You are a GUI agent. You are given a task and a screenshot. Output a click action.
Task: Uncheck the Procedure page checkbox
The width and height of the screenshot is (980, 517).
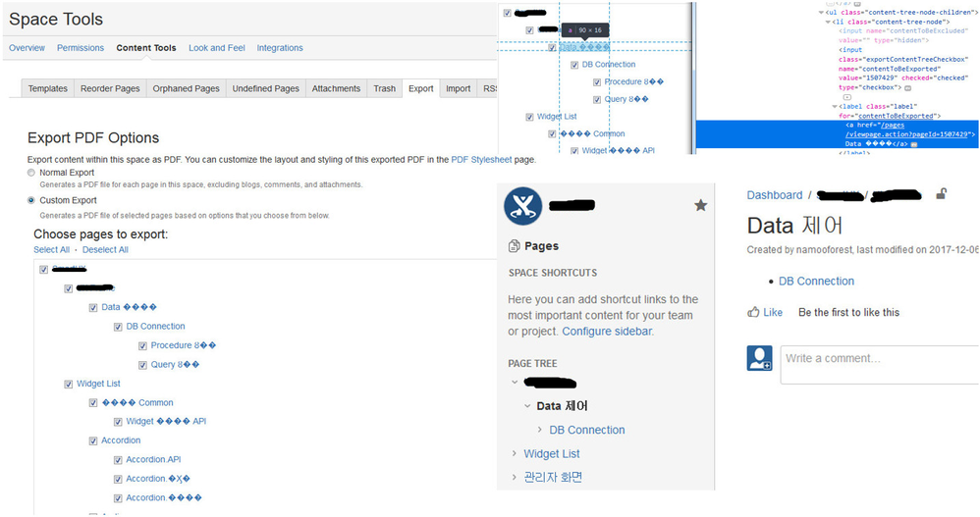pyautogui.click(x=142, y=346)
